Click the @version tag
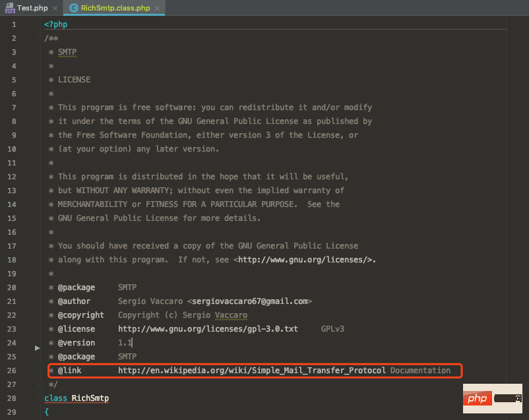This screenshot has height=420, width=529. point(77,343)
